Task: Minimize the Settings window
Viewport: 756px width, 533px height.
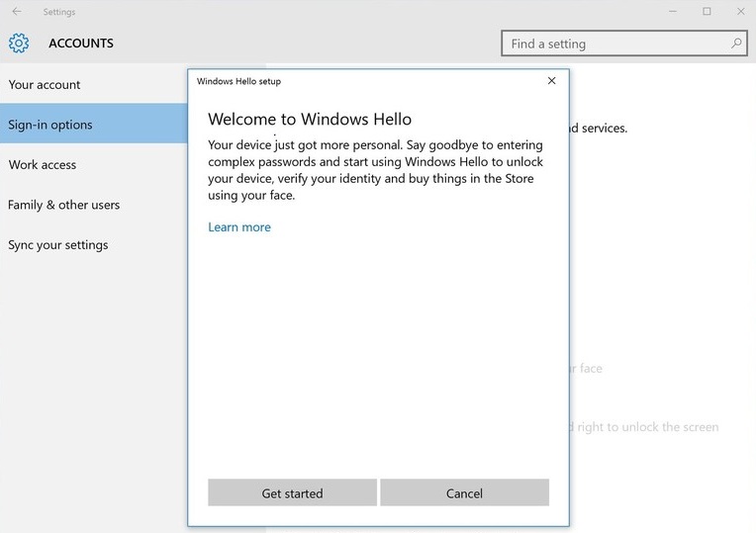Action: pyautogui.click(x=673, y=11)
